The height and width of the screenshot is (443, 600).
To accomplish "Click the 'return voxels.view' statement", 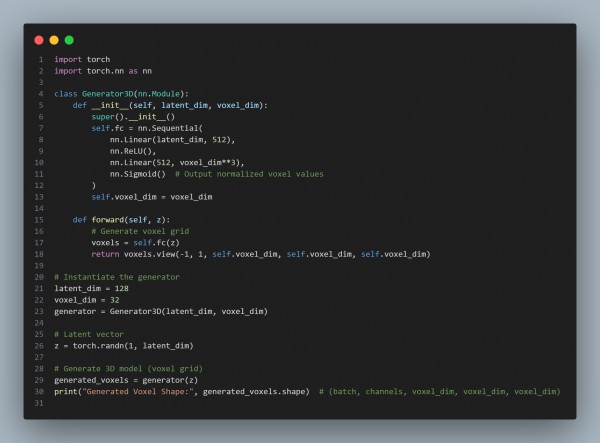I will [x=261, y=254].
